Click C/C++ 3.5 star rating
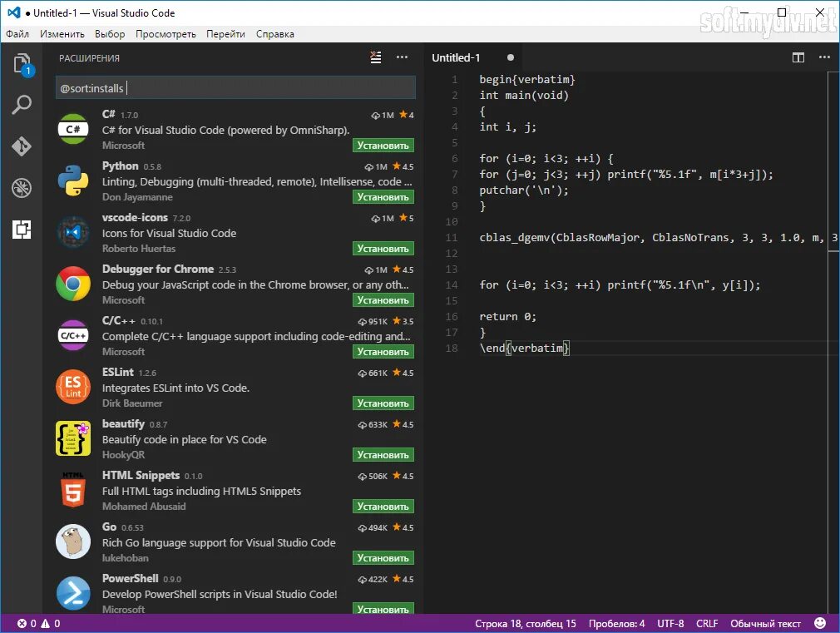This screenshot has width=840, height=633. point(403,321)
